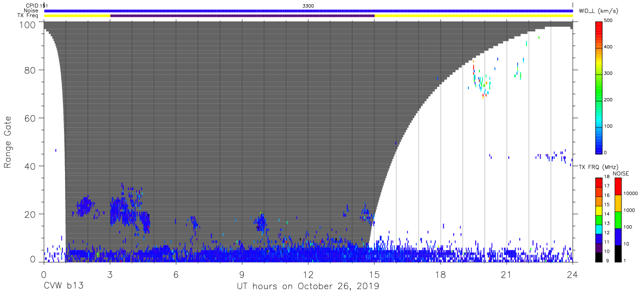
Task: Click the 3 hour tick on UT axis
Action: tap(110, 274)
